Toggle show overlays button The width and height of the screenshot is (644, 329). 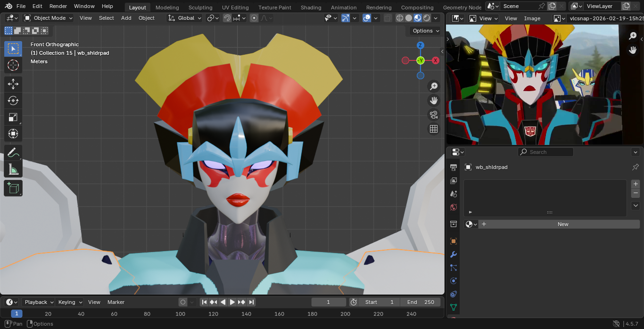[367, 18]
